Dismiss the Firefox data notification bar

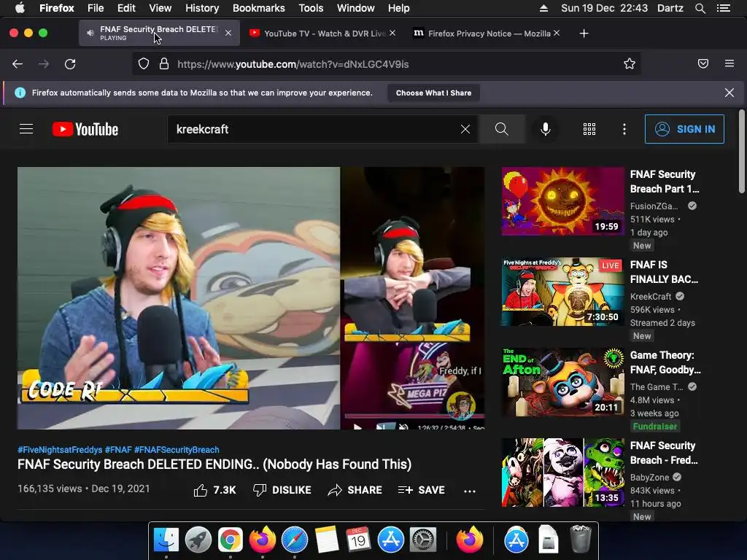[x=729, y=93]
